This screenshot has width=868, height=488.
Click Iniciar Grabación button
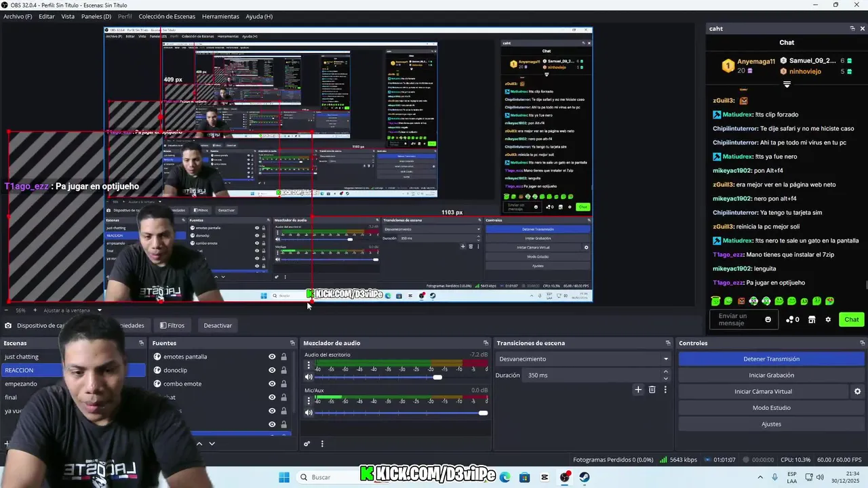[x=771, y=375]
